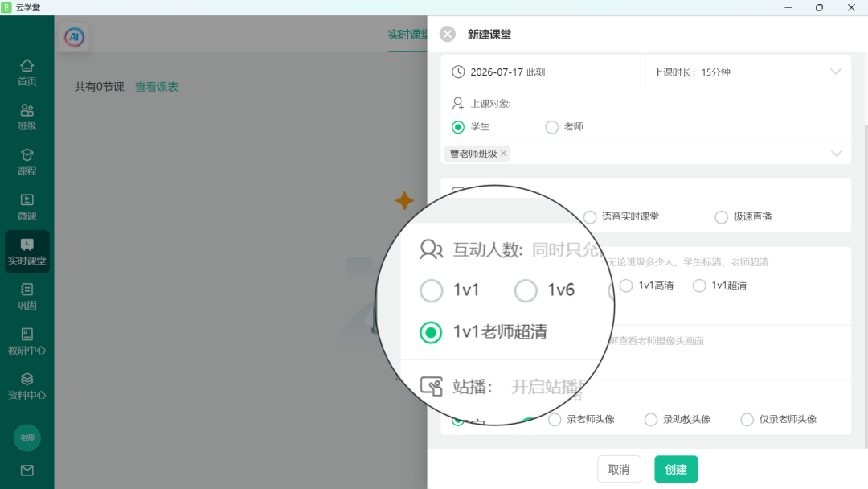Click the AI assistant icon
Screen dimensions: 868x489
[x=74, y=37]
